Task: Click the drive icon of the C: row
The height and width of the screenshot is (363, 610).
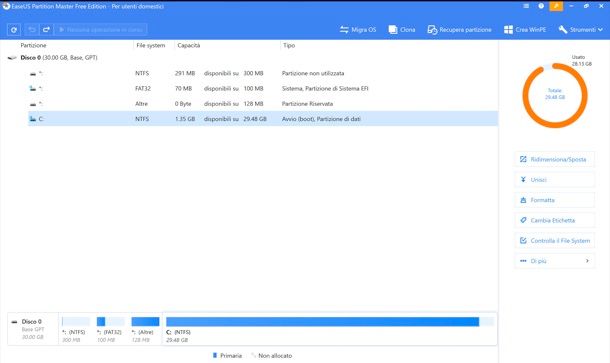Action: coord(33,119)
